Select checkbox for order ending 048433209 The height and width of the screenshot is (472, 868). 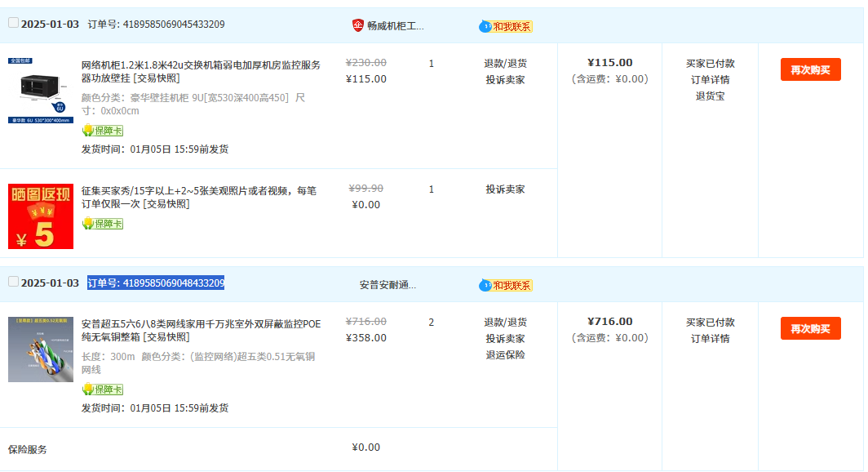tap(13, 282)
